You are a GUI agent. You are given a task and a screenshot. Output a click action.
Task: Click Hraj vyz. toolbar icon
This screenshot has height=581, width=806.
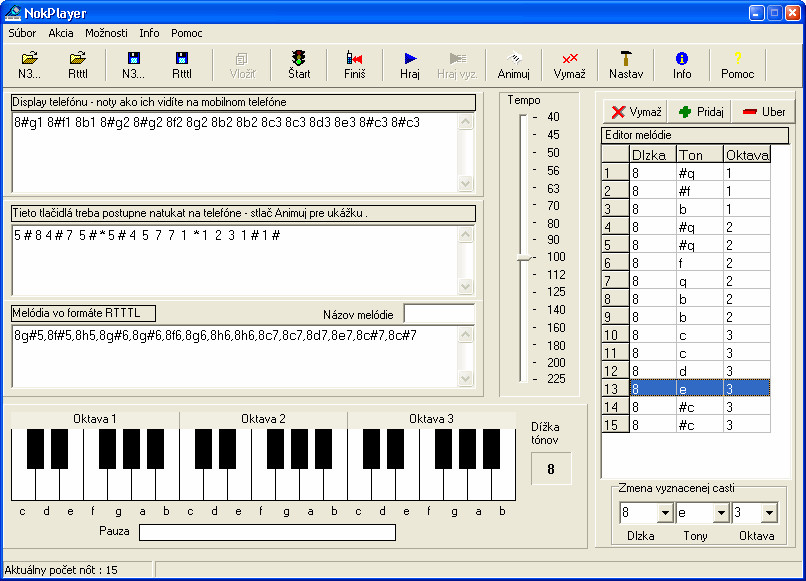click(457, 65)
